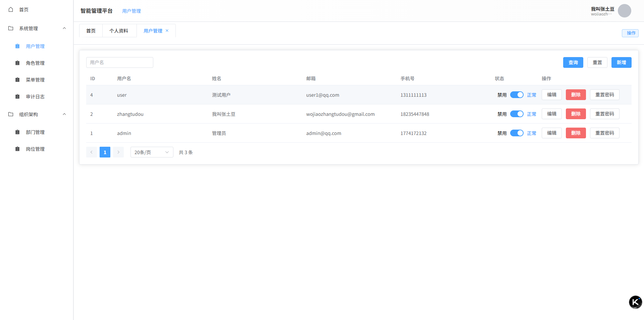
Task: Click the 用户名 search input field
Action: tap(120, 62)
